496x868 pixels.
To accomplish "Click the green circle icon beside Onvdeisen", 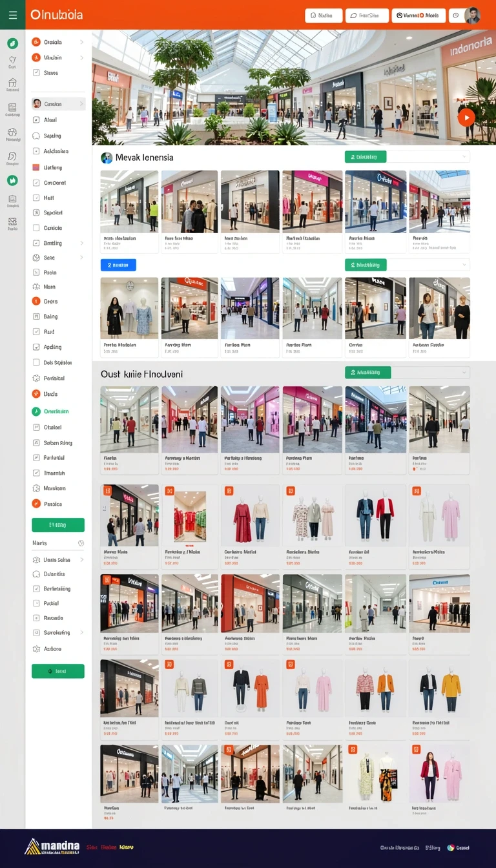I will click(x=36, y=411).
